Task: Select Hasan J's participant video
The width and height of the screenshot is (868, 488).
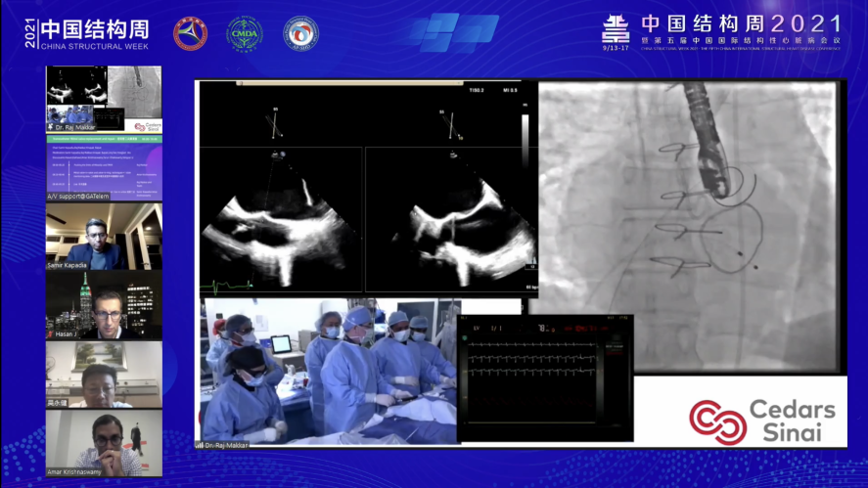Action: pyautogui.click(x=104, y=305)
